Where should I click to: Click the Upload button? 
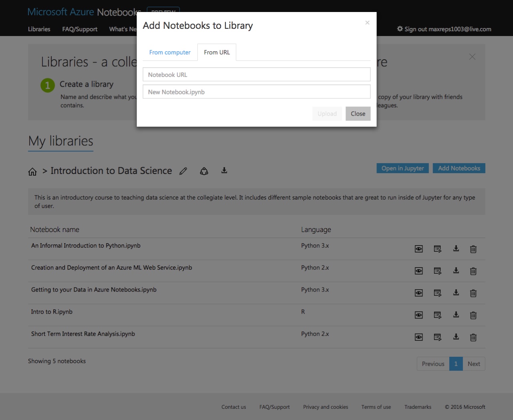(327, 114)
